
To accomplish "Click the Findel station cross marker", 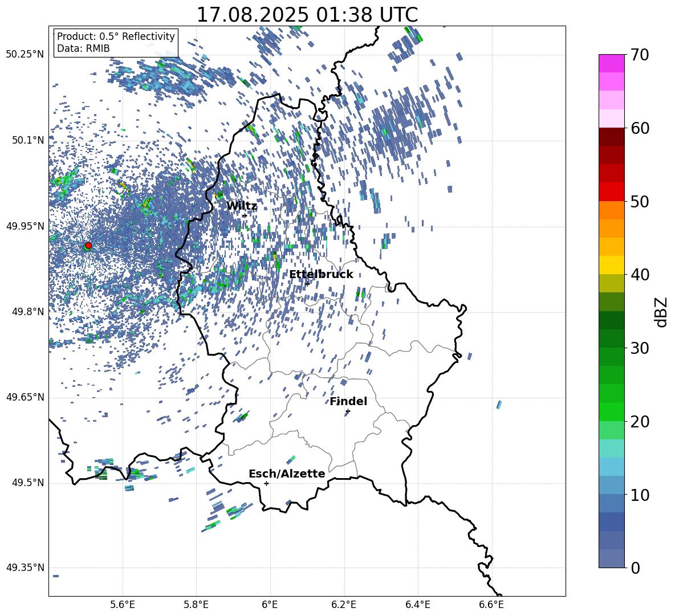I will point(348,411).
